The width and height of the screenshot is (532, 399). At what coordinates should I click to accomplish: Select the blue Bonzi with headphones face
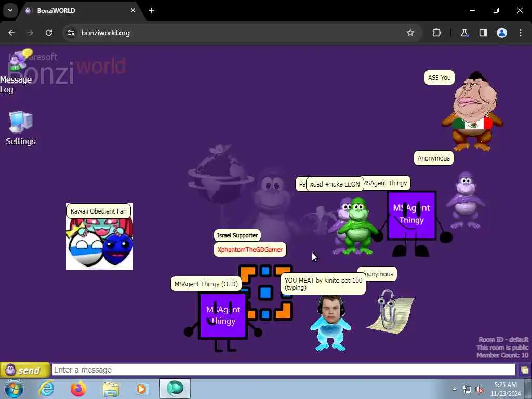[330, 323]
